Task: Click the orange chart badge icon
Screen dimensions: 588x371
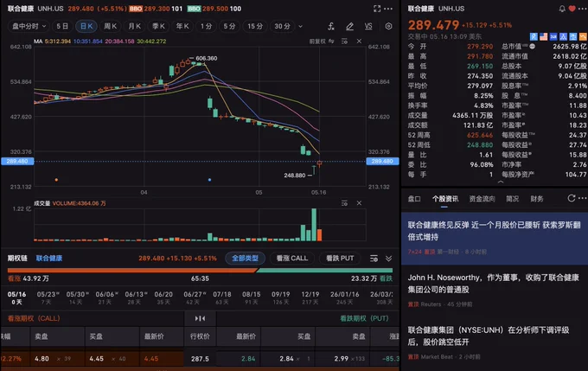Action: pyautogui.click(x=583, y=36)
